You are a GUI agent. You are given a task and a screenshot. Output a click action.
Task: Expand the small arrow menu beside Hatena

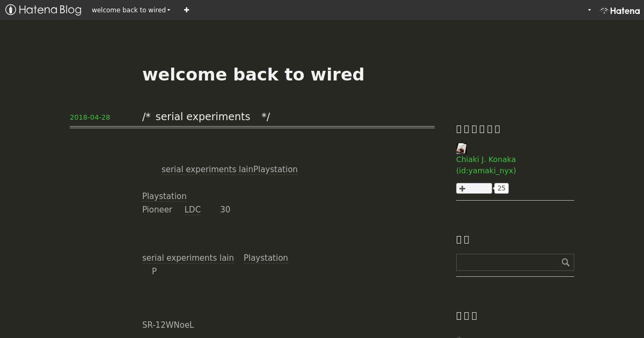click(x=589, y=10)
